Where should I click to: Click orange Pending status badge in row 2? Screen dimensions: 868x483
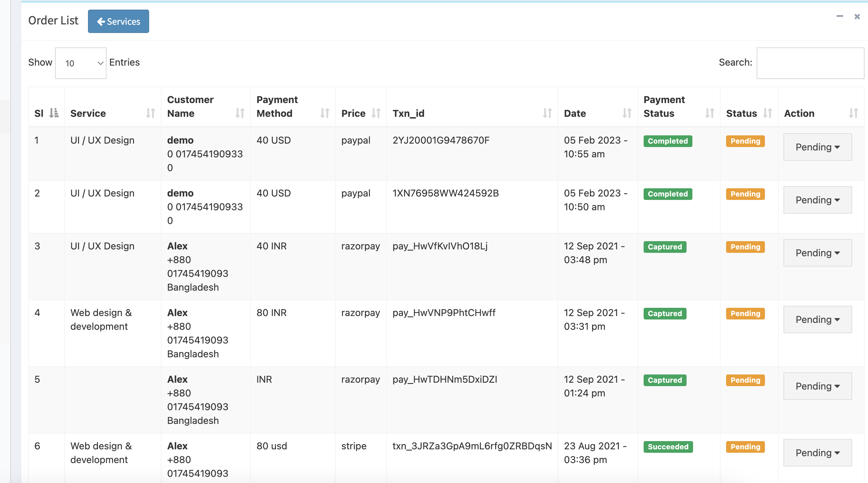point(745,194)
